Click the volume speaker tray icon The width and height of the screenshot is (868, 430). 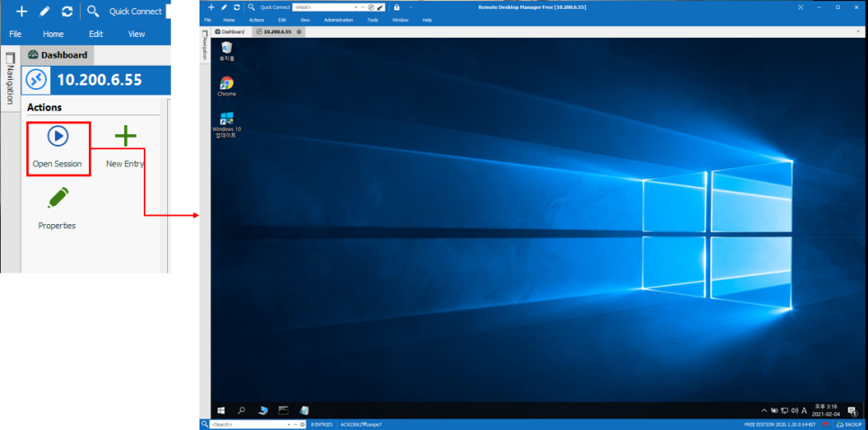click(795, 410)
